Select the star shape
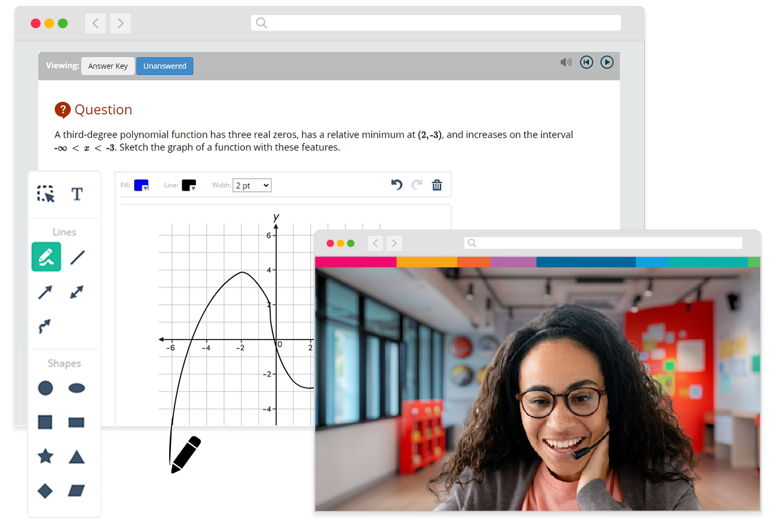 point(45,456)
